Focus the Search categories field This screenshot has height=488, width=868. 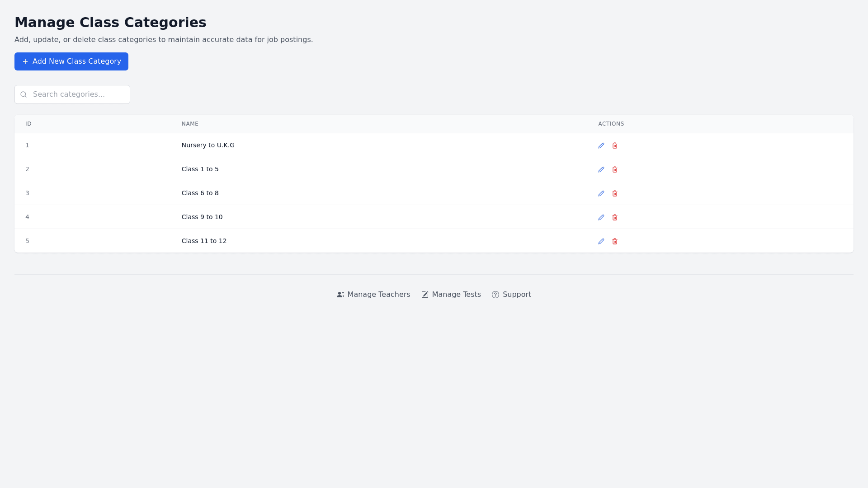click(x=77, y=94)
